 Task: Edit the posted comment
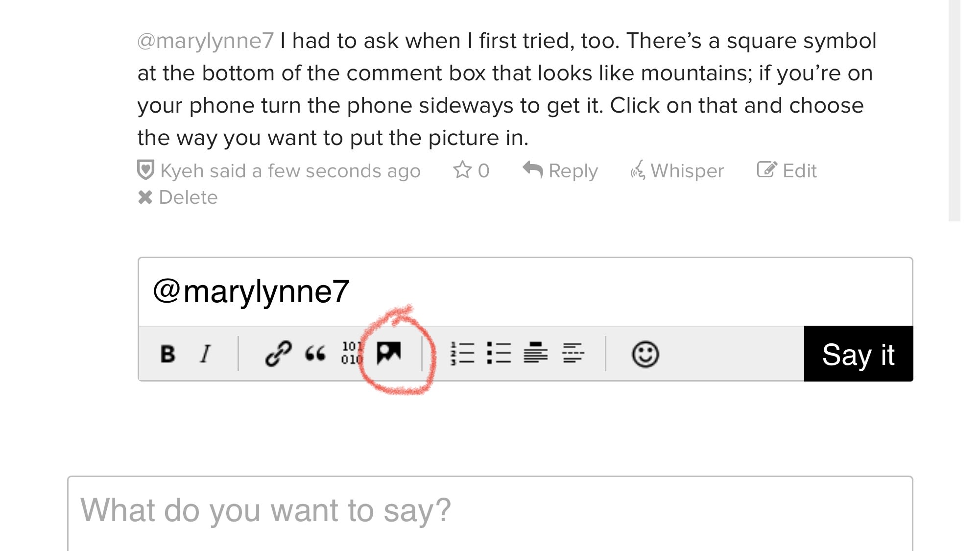point(787,170)
